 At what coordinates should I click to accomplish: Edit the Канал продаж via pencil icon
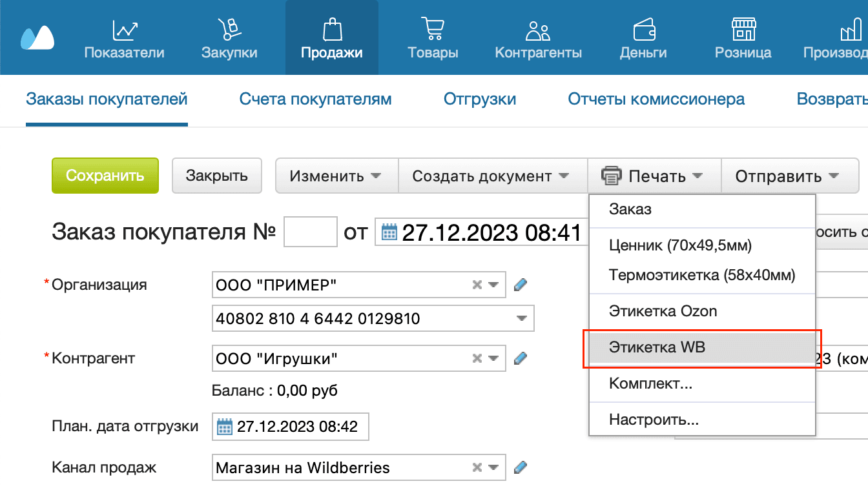521,467
